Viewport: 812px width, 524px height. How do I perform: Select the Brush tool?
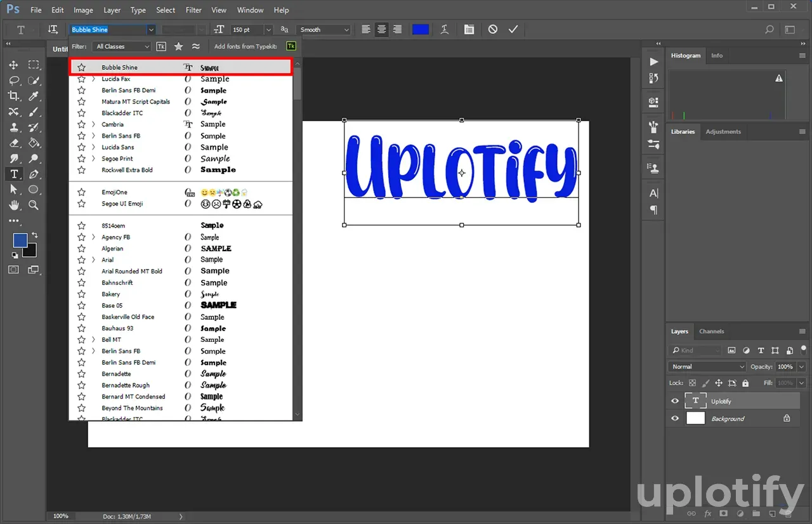(34, 112)
